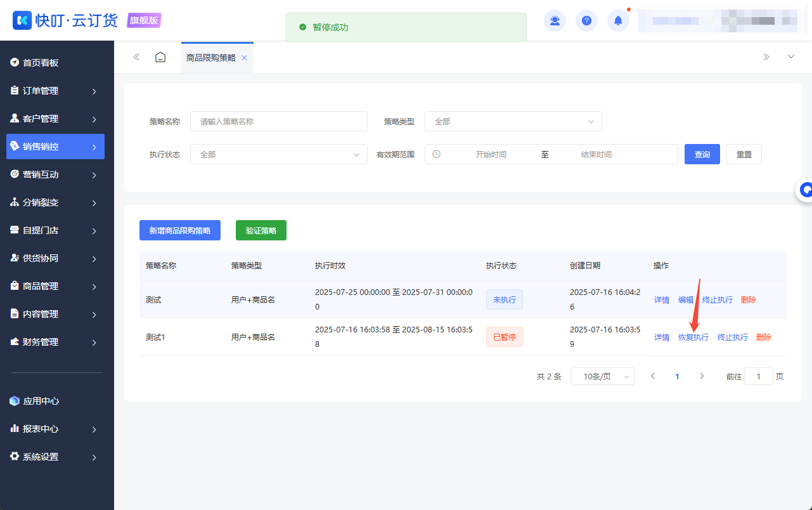Open the notification bell icon
812x510 pixels.
[x=618, y=21]
